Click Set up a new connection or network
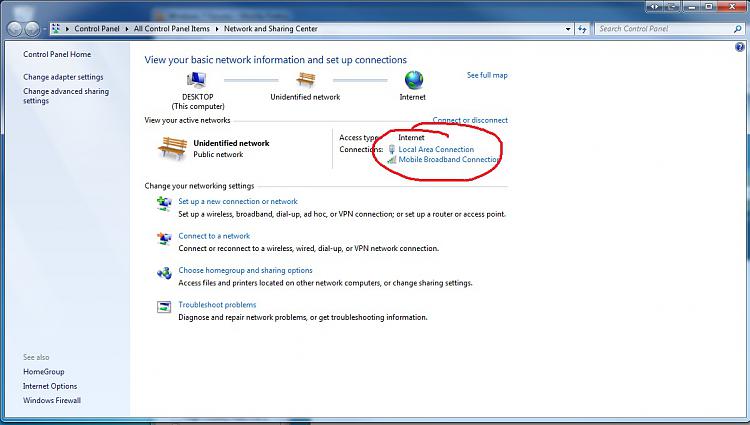 (x=238, y=202)
